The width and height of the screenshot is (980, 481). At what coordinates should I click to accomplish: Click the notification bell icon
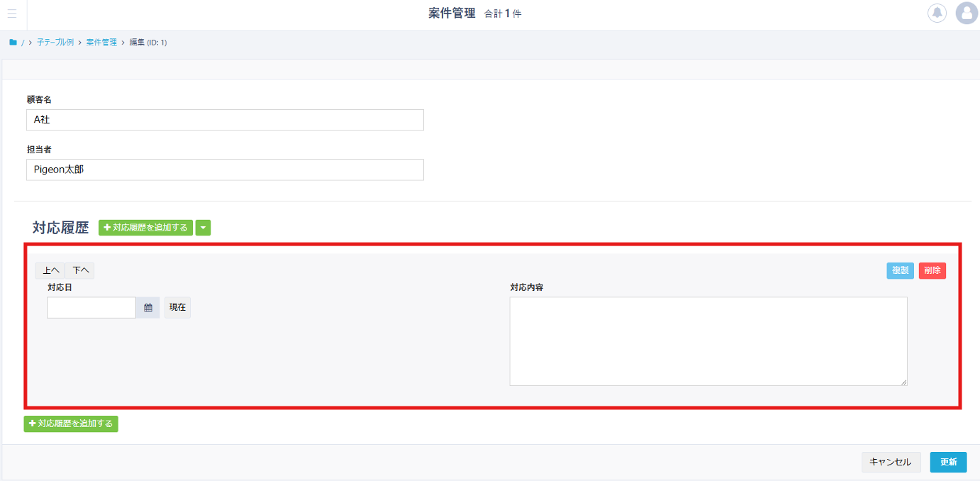point(937,13)
